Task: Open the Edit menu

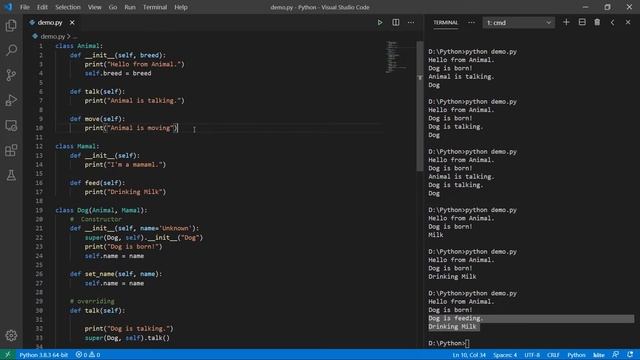Action: pyautogui.click(x=42, y=7)
